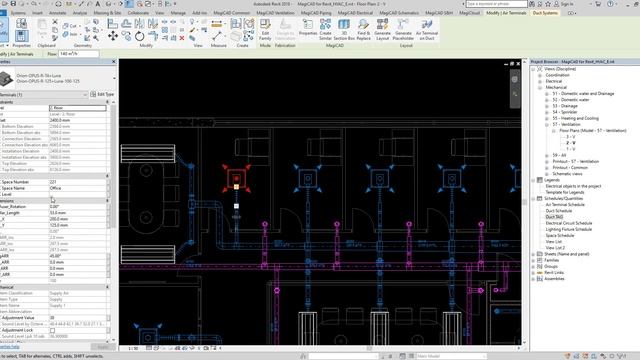Image resolution: width=640 pixels, height=360 pixels.
Task: Click the Cut clipboard icon
Action: click(x=55, y=22)
